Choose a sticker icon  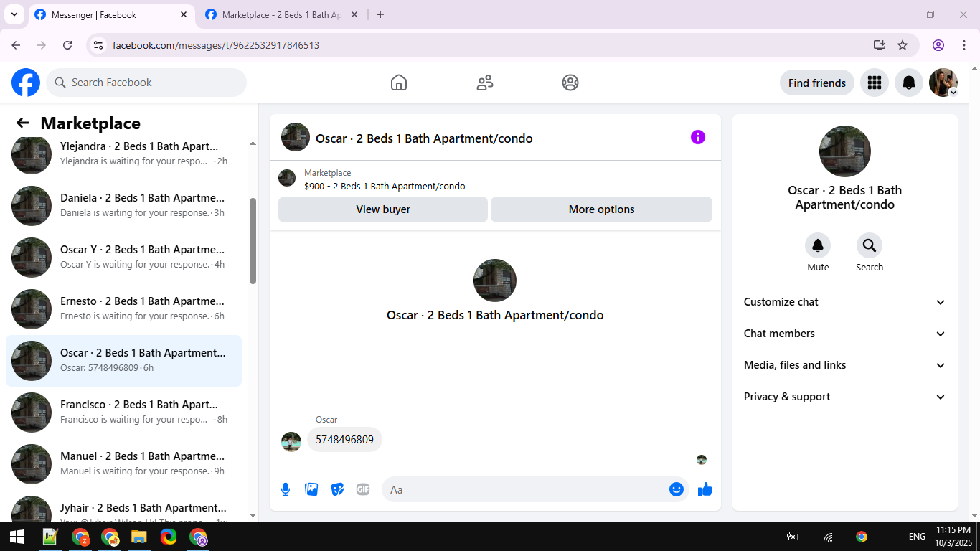tap(337, 489)
